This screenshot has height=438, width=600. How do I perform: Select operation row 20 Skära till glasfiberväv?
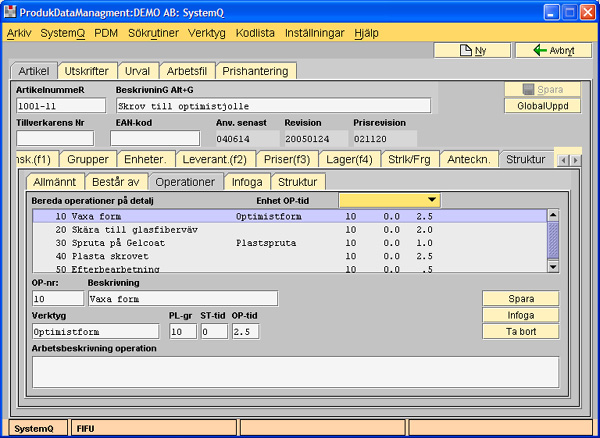(x=290, y=230)
